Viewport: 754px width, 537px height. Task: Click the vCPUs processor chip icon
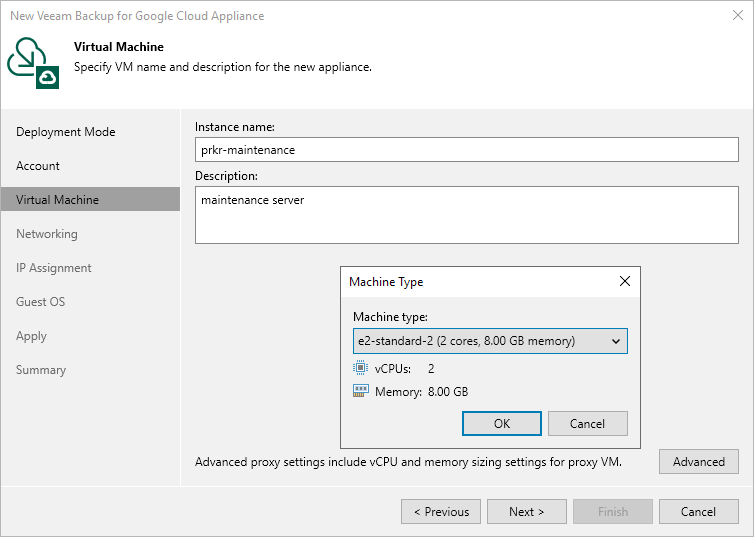pos(360,368)
